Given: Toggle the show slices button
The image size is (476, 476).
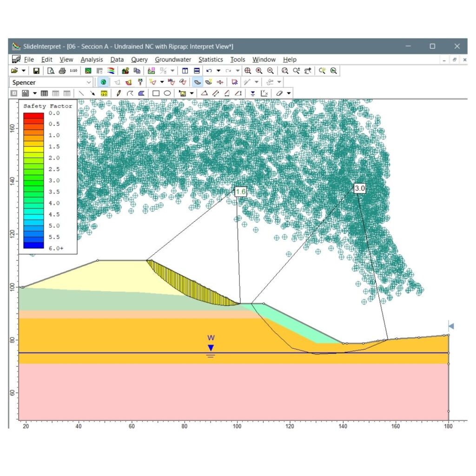Looking at the screenshot, I should pyautogui.click(x=197, y=82).
